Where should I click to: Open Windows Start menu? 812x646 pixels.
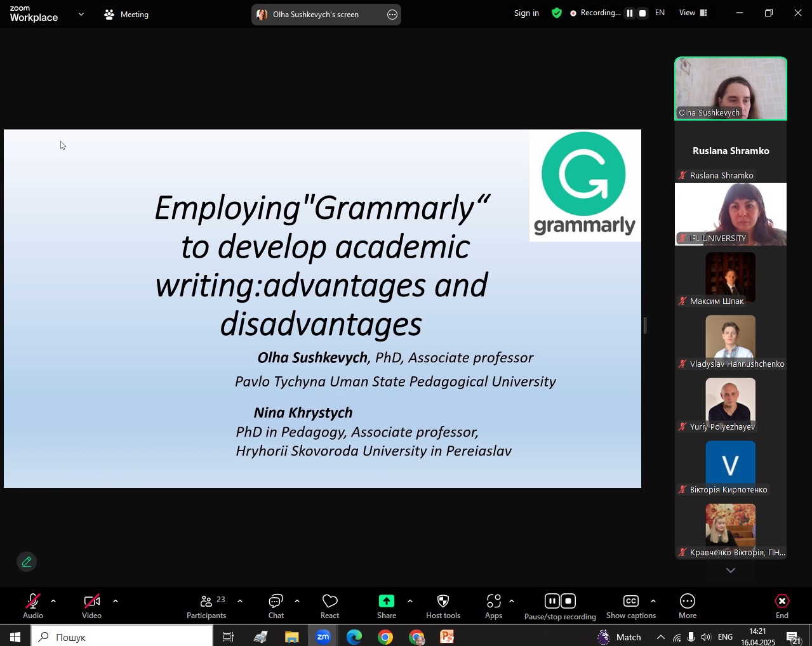pos(15,636)
